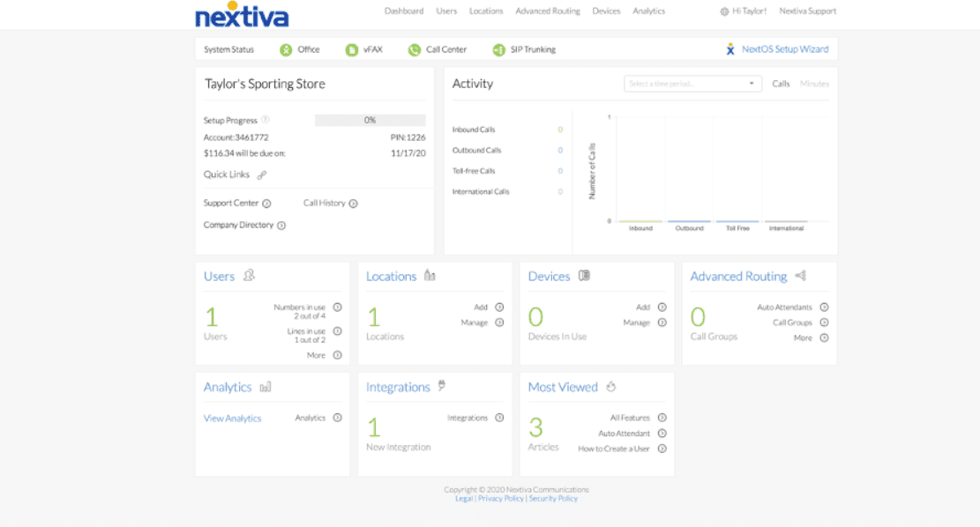Click the Advanced Routing card icon

(801, 275)
